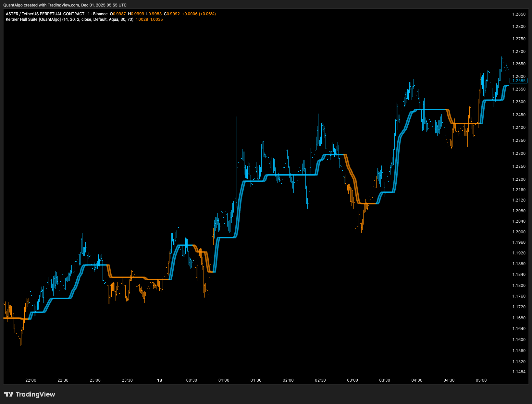Image resolution: width=532 pixels, height=404 pixels.
Task: Click the 03:30 time axis label
Action: pos(385,380)
